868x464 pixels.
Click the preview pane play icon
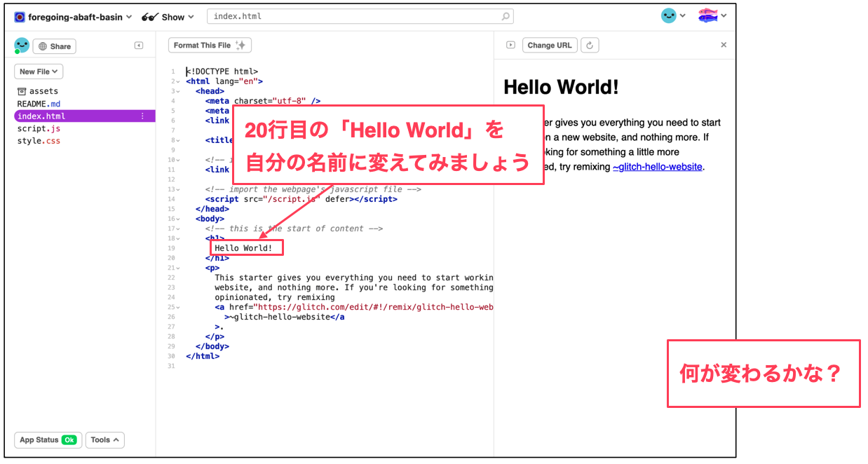[x=510, y=46]
